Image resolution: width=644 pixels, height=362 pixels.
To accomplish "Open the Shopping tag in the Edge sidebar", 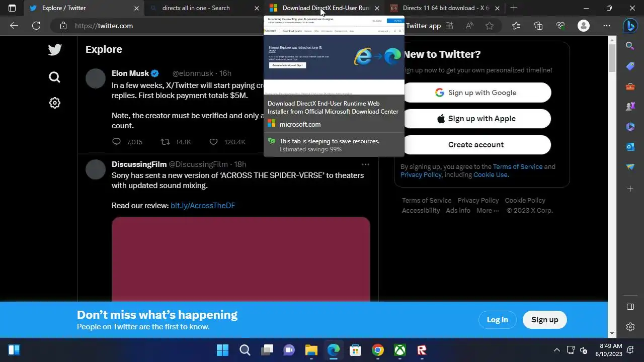I will pos(630,66).
